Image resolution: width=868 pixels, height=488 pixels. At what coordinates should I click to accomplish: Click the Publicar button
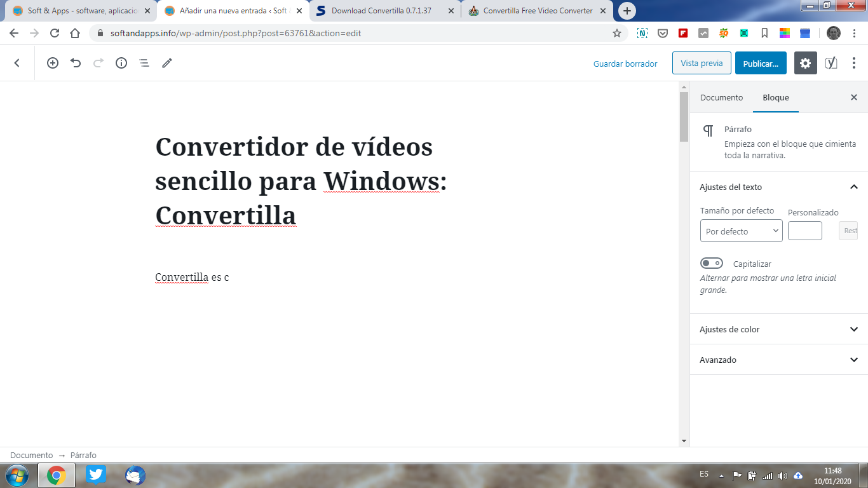pyautogui.click(x=761, y=63)
